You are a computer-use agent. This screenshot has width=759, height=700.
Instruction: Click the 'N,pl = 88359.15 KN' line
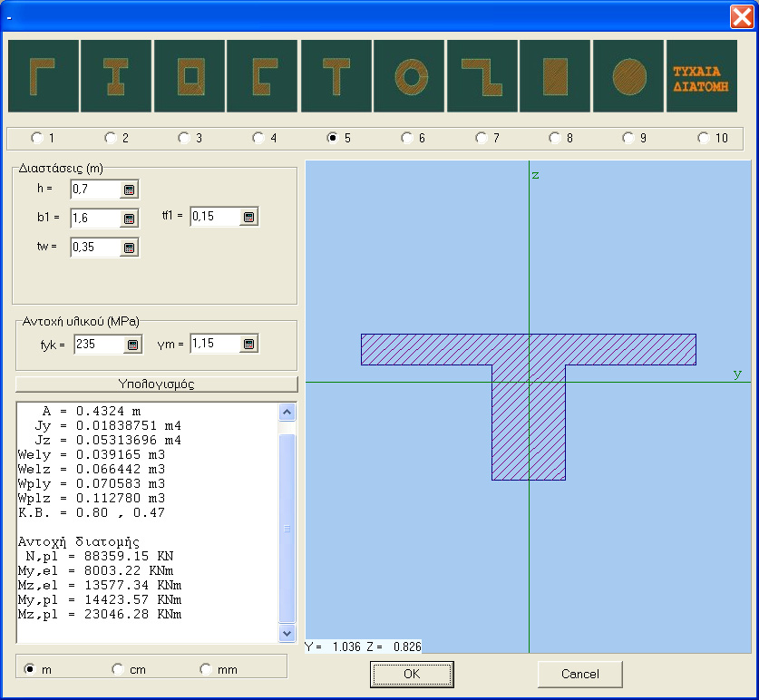(x=100, y=557)
